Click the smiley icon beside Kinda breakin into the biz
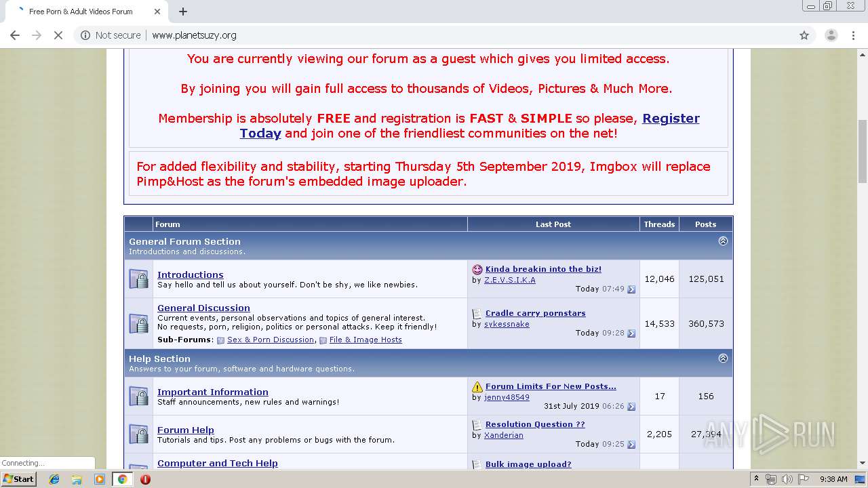868x488 pixels. click(477, 270)
